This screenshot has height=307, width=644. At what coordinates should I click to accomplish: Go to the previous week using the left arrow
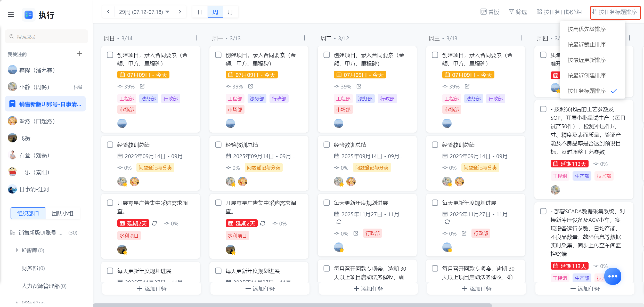pyautogui.click(x=109, y=12)
